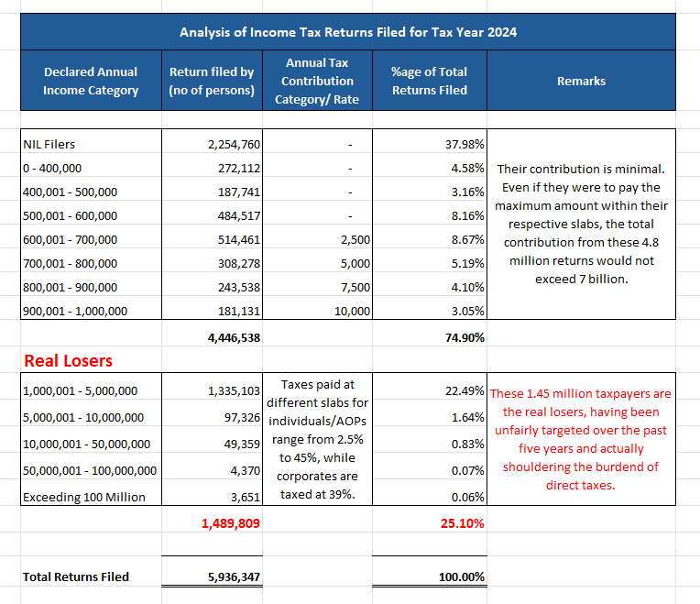Click the 'Return filed by (no of persons)' header
The width and height of the screenshot is (700, 604).
click(212, 81)
